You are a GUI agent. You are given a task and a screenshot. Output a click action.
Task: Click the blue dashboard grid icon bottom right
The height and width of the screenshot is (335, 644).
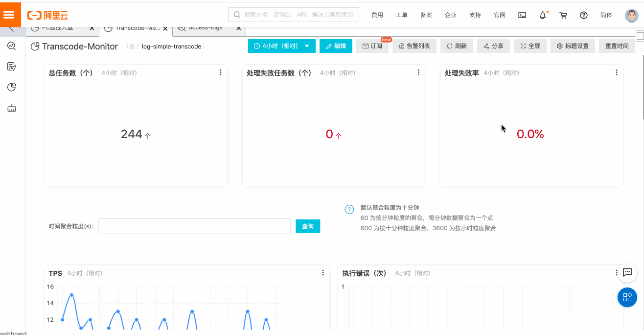[x=627, y=297]
